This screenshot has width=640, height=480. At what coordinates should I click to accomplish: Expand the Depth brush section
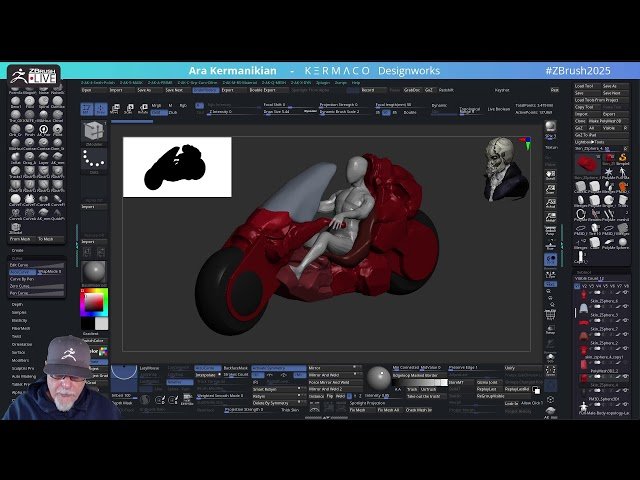coord(17,304)
